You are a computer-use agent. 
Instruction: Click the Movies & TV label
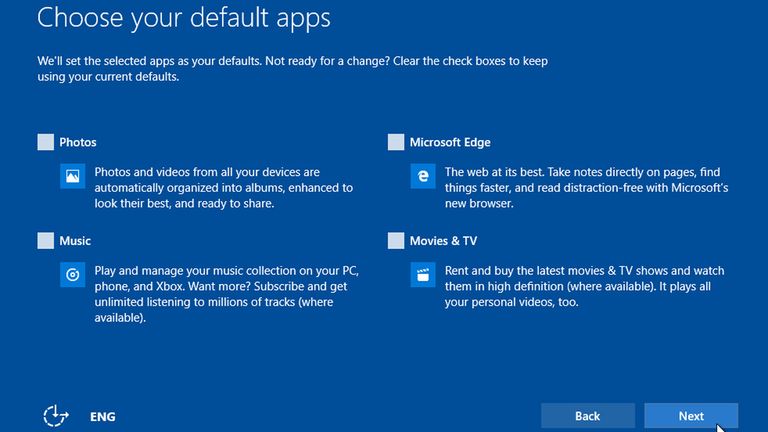[443, 241]
